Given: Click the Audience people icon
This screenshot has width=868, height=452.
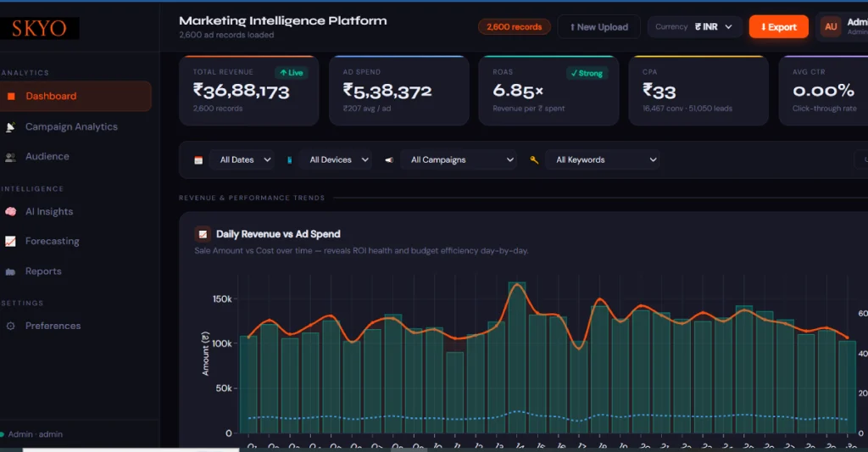Looking at the screenshot, I should pyautogui.click(x=10, y=158).
